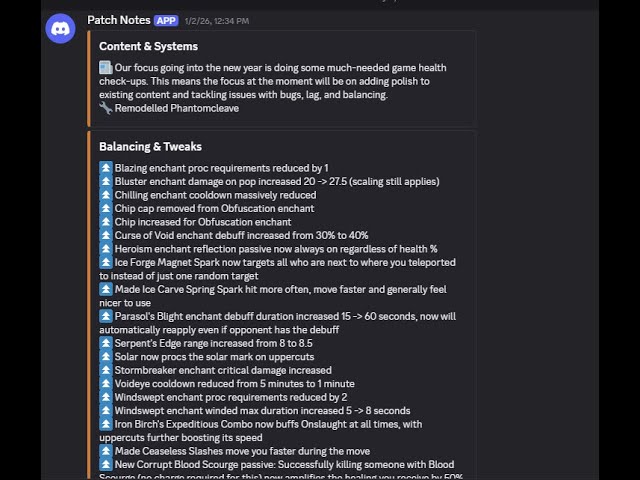640x480 pixels.
Task: Click the up-arrow emoji beside Made Ceaseless Slashes
Action: point(106,451)
